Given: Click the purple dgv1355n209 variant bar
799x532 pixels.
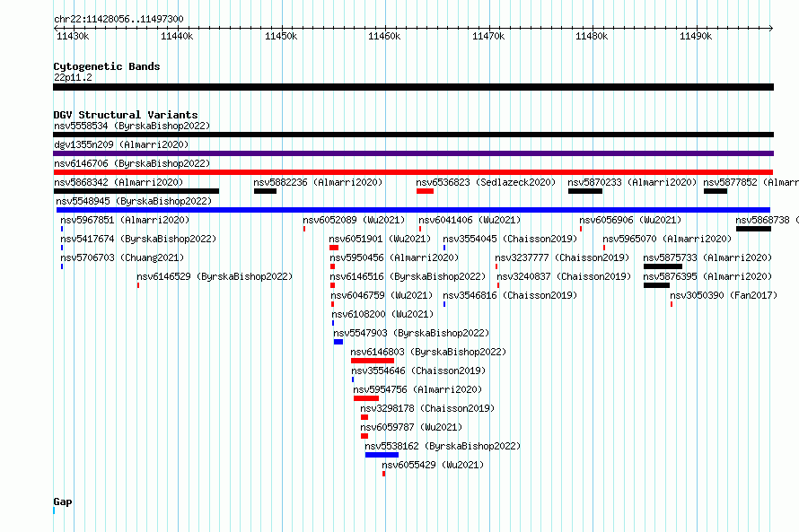Looking at the screenshot, I should click(x=413, y=153).
